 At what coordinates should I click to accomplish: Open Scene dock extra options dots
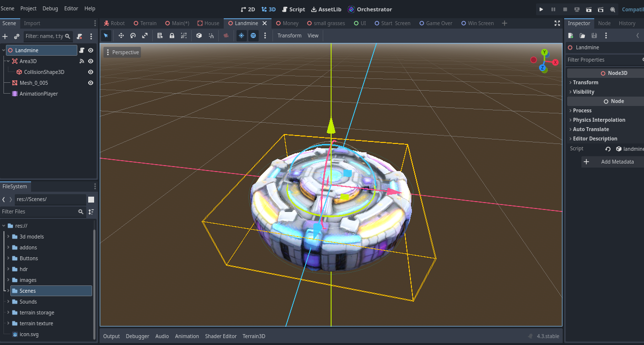click(91, 36)
